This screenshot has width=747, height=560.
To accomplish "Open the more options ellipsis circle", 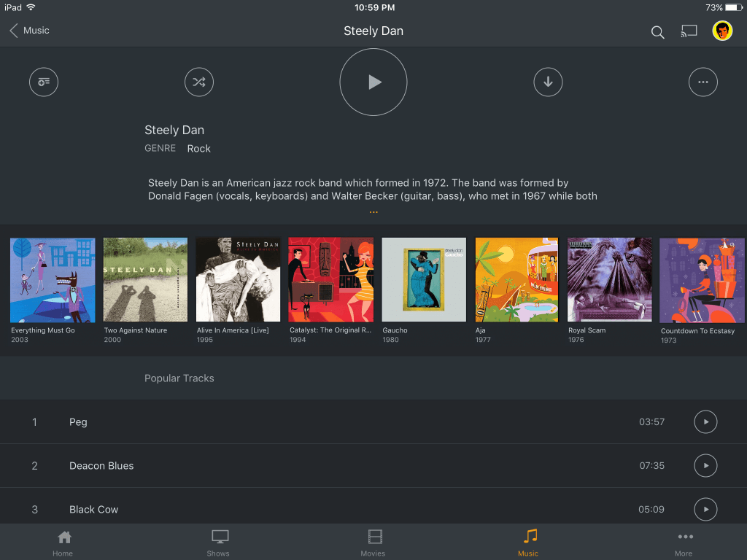I will coord(703,82).
